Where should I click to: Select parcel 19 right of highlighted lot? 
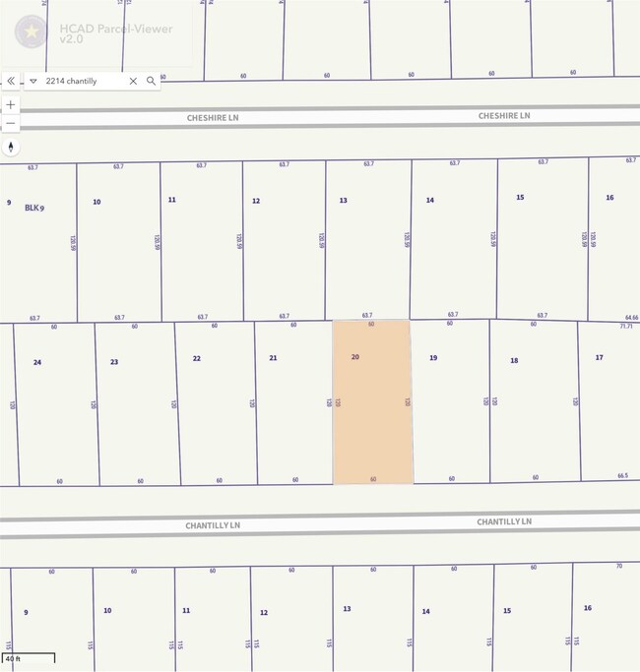click(x=449, y=403)
